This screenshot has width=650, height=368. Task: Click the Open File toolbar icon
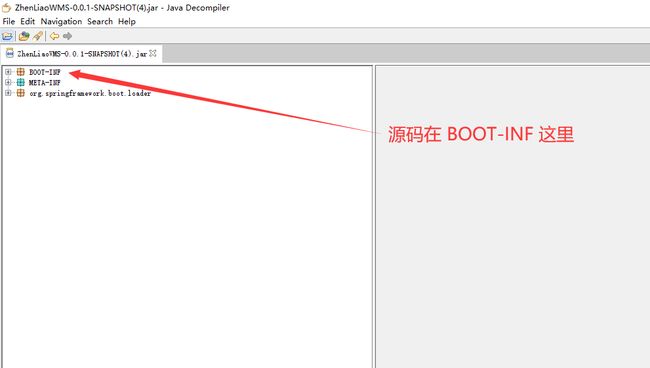pos(7,36)
